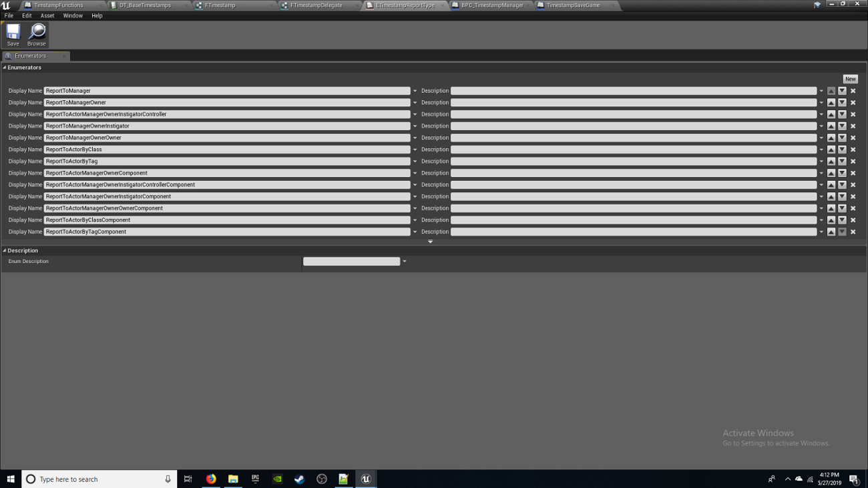Move ReportToManagerOwner up the list
Screen dimensions: 868x488
(831, 102)
